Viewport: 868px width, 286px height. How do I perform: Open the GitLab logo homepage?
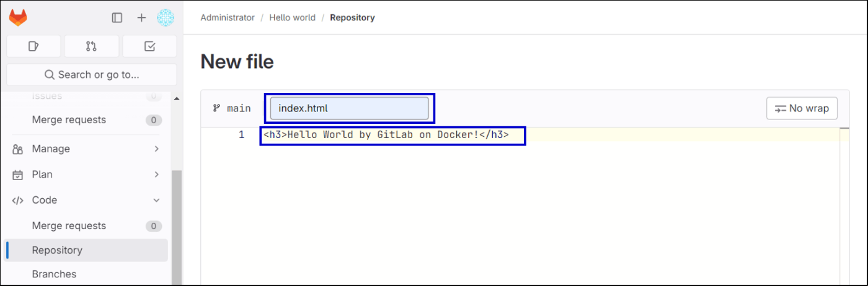[18, 18]
